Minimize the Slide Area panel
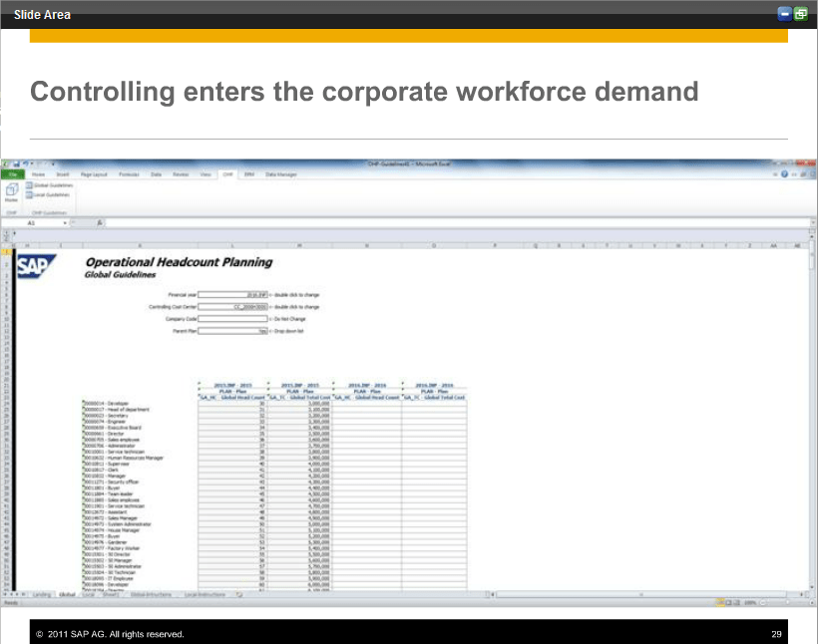Screen dimensions: 819x644 tap(785, 14)
